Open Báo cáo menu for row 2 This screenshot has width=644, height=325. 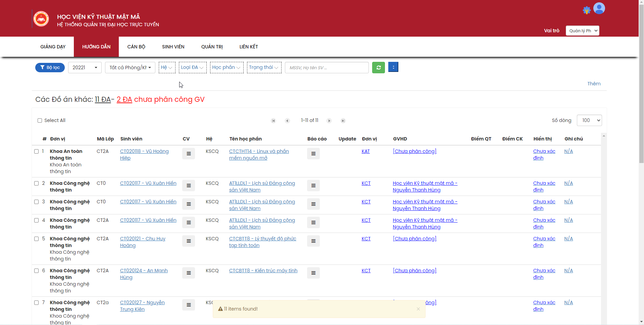click(x=313, y=186)
